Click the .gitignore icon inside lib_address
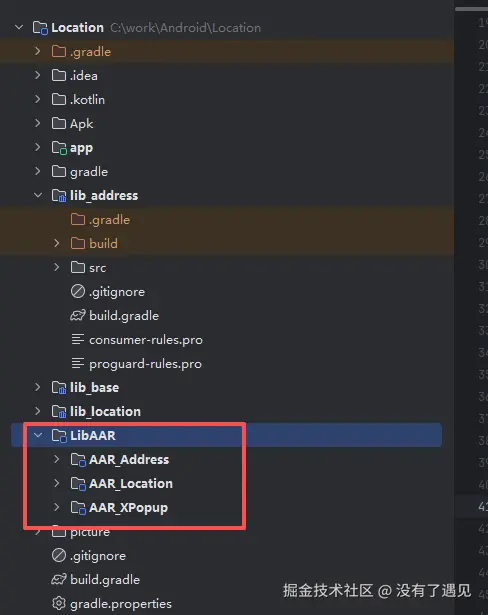 pyautogui.click(x=78, y=291)
